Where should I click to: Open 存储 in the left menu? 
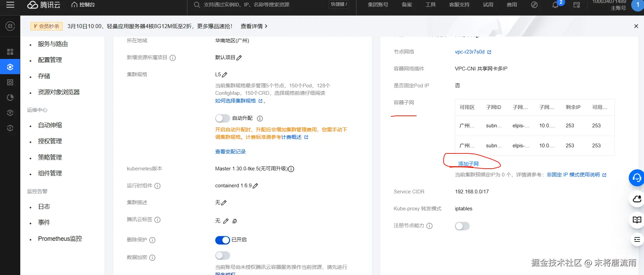tap(44, 76)
